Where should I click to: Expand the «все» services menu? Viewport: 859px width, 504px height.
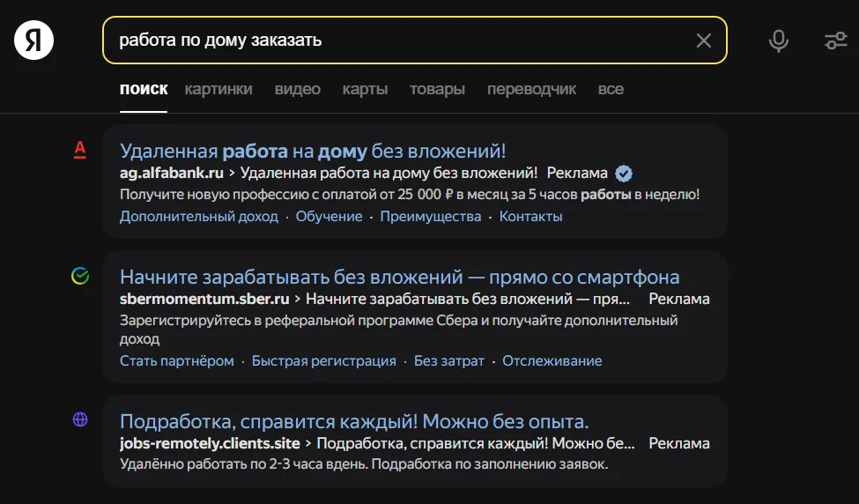click(x=611, y=89)
